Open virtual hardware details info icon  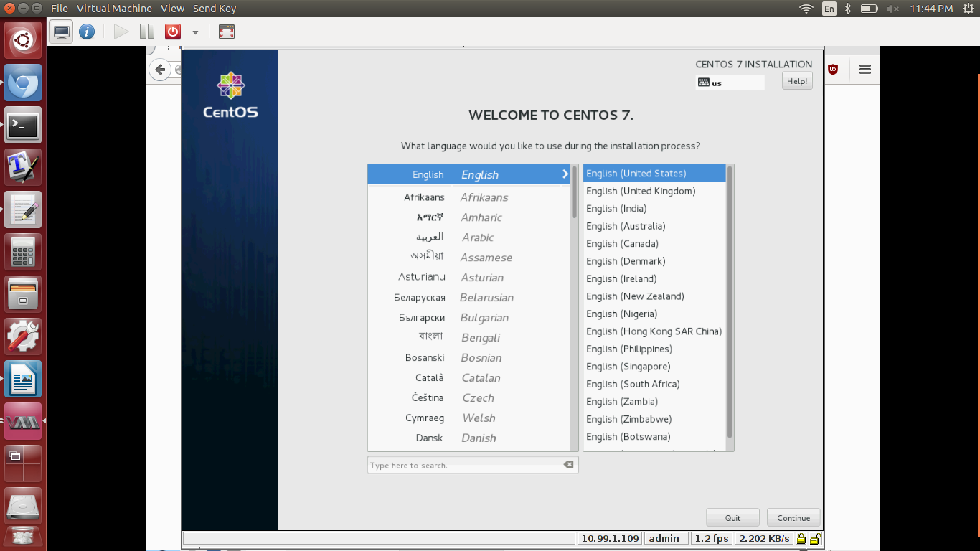click(x=87, y=32)
